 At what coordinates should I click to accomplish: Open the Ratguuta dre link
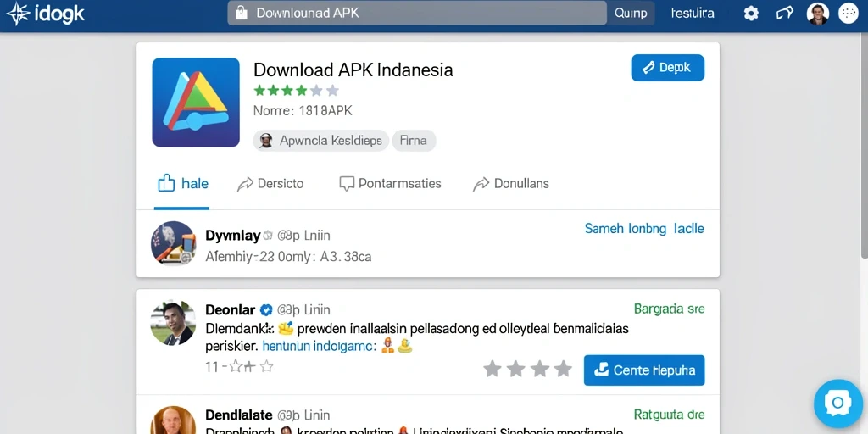click(x=670, y=414)
